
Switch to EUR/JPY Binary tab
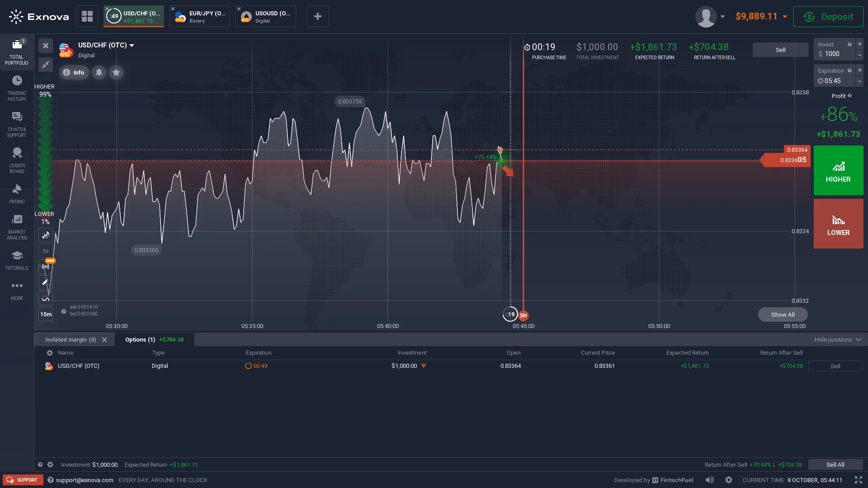click(200, 16)
